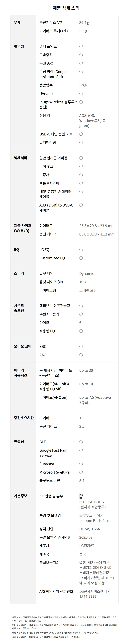The height and width of the screenshot is (644, 129).
Task: Click the 제품 상세 스펙 heading
Action: [x=66, y=8]
